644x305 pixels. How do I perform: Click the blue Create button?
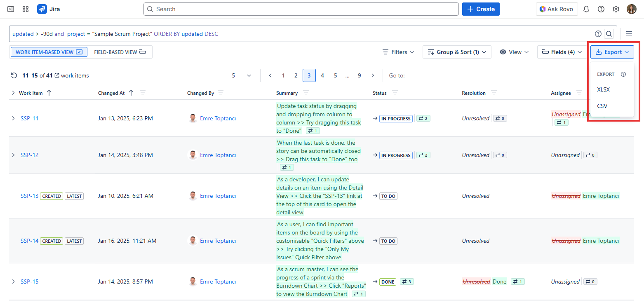click(x=481, y=9)
